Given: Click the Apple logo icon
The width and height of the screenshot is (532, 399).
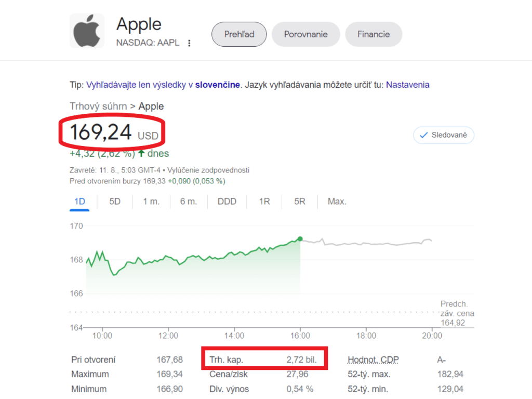Looking at the screenshot, I should (87, 31).
